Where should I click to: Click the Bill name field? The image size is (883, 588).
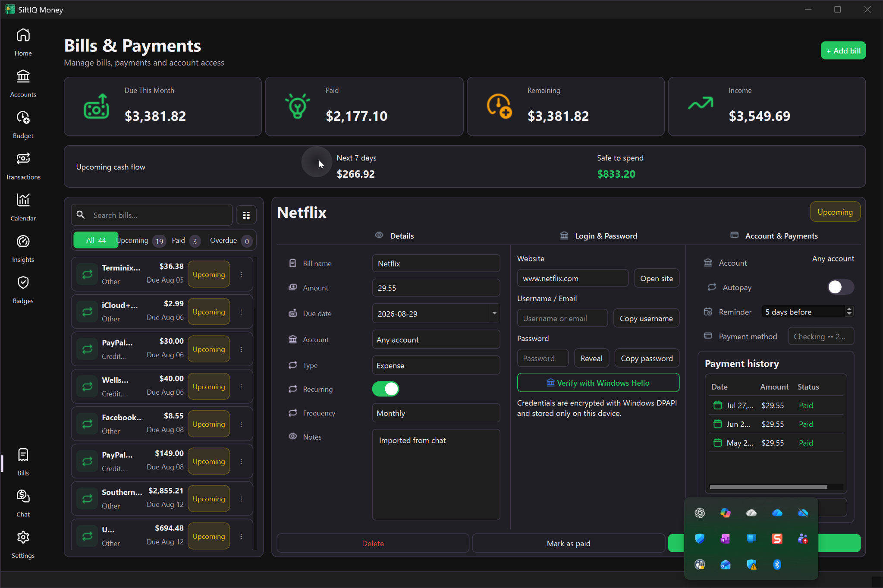[x=436, y=263]
